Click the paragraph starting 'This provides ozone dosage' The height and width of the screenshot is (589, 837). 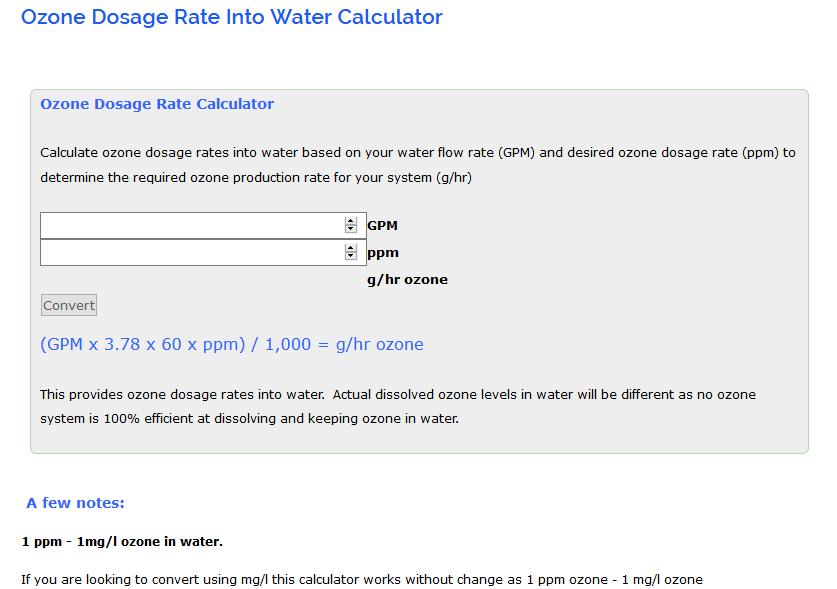(x=397, y=395)
